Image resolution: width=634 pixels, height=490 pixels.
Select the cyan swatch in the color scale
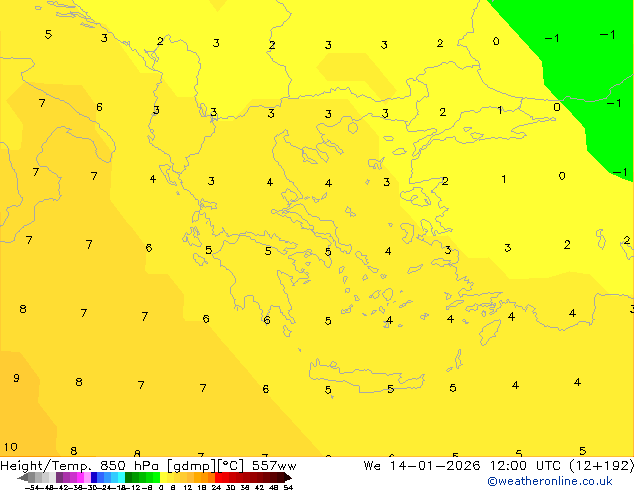[x=121, y=477]
